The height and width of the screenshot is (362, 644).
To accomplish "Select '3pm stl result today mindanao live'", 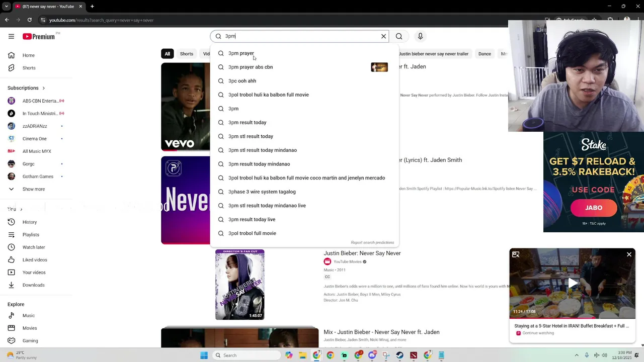I will (x=304, y=206).
